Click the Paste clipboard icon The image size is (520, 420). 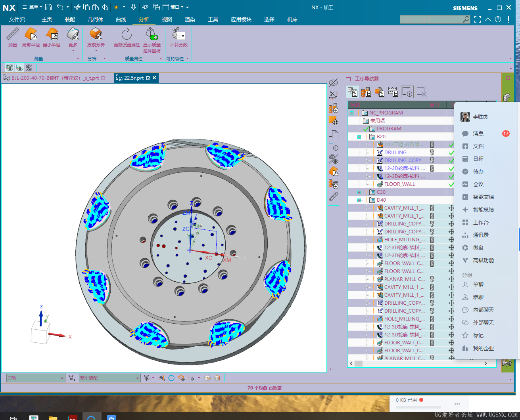pos(96,7)
